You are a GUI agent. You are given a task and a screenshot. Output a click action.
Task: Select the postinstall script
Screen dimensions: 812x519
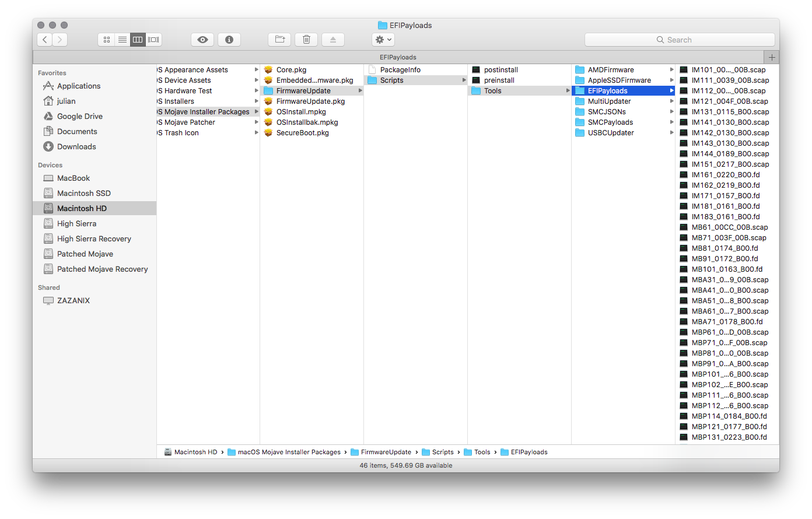pos(519,69)
